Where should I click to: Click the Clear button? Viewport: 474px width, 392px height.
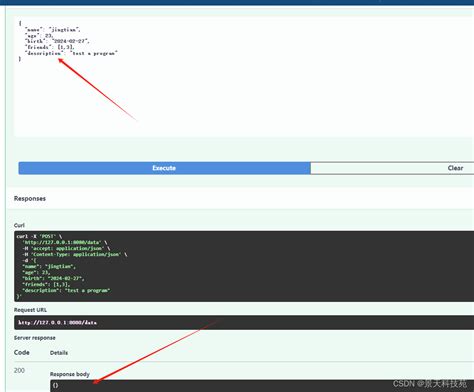tap(392, 168)
